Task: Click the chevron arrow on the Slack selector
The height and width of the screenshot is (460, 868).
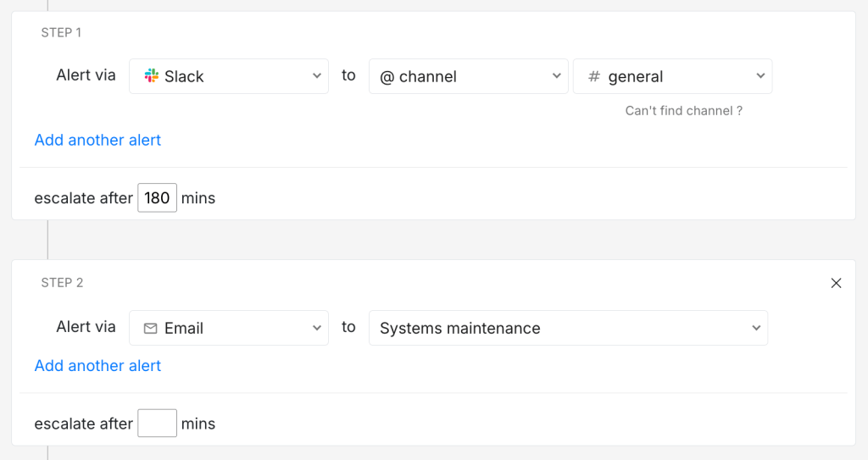Action: pyautogui.click(x=317, y=76)
